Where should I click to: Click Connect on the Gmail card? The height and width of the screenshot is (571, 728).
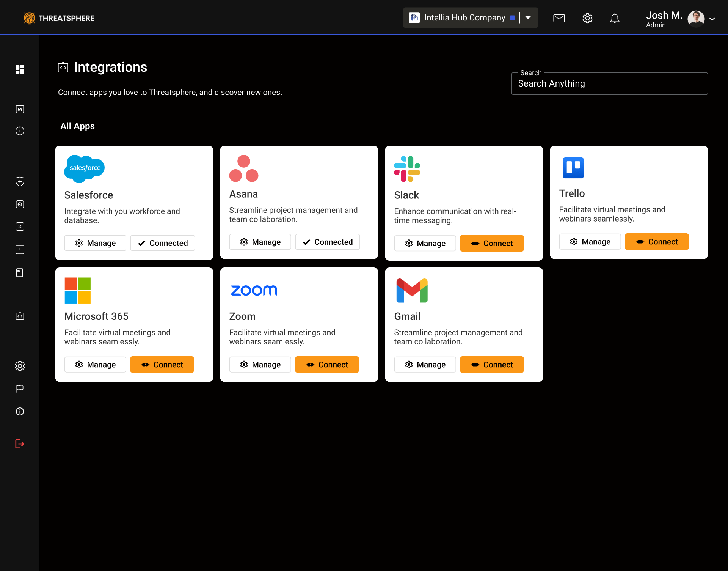492,365
